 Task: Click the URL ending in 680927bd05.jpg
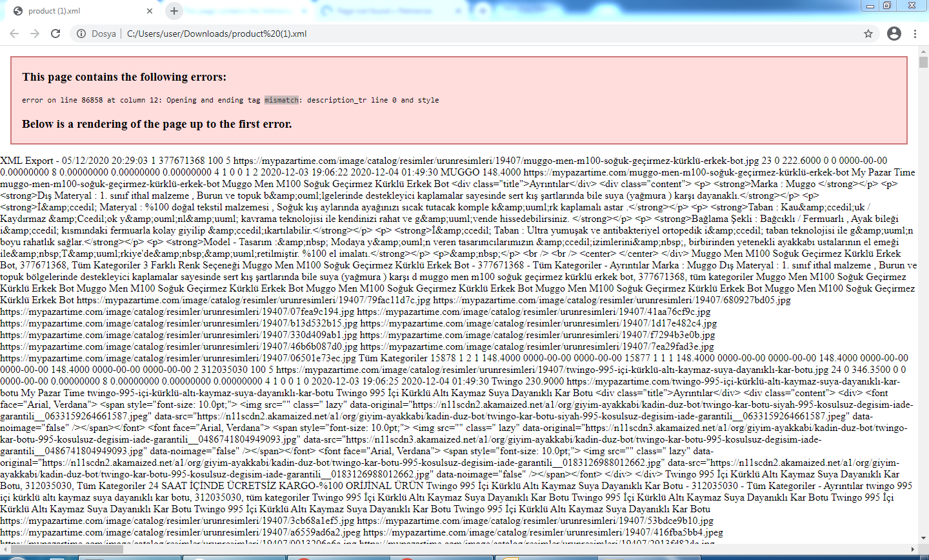pos(612,300)
